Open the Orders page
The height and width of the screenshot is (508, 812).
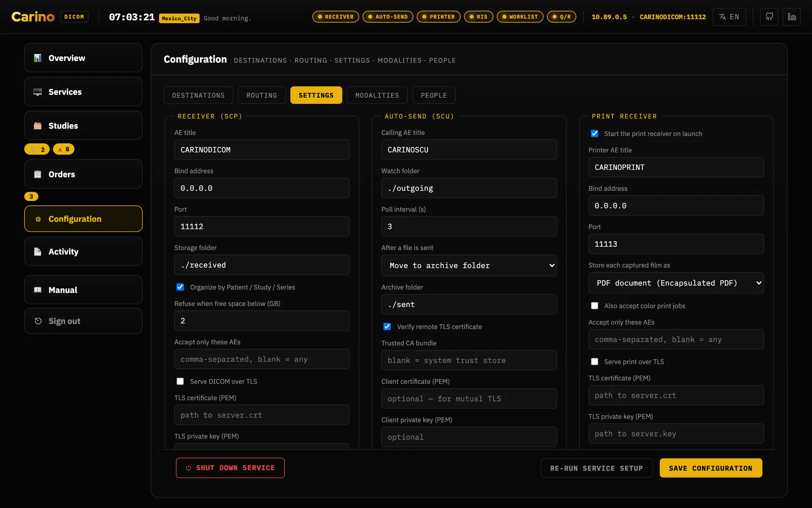click(83, 174)
